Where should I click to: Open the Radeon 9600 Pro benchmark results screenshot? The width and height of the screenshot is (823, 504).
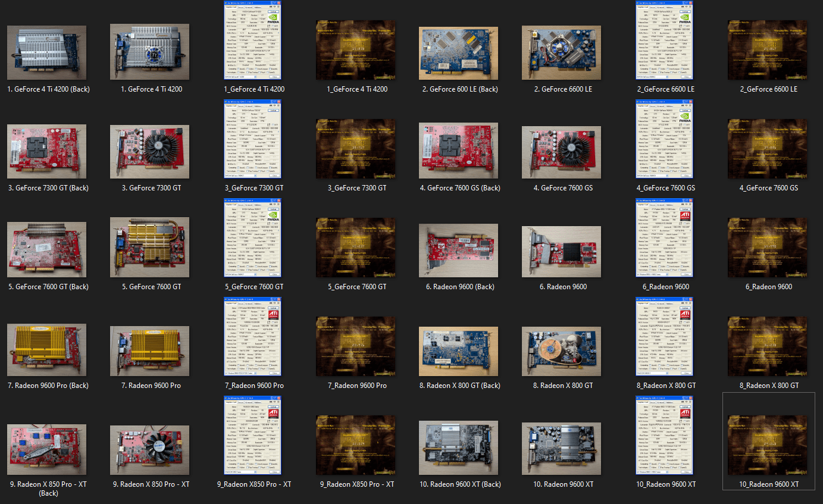(x=355, y=346)
